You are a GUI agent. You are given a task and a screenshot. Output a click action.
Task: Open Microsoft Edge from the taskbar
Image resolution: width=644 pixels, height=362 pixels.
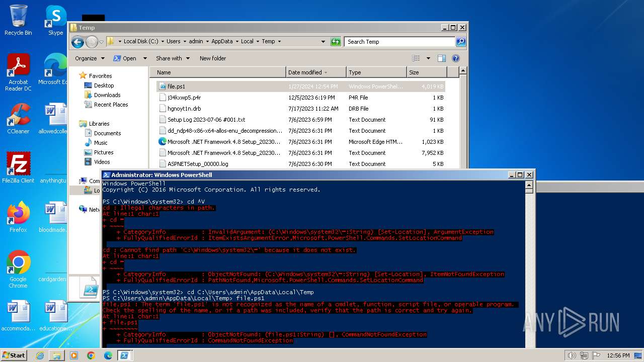tap(108, 355)
